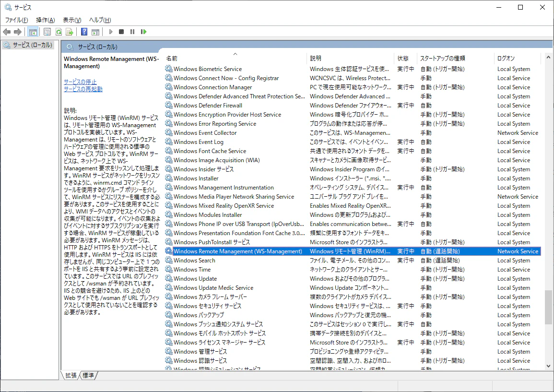Select the Windows Management Instrumentation row
554x392 pixels.
click(353, 188)
